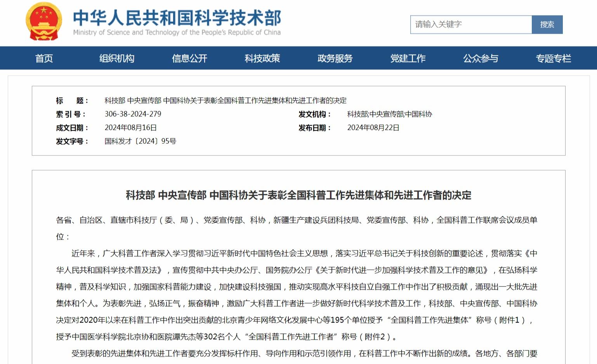Open the 政务服务 navigation menu

click(x=335, y=58)
